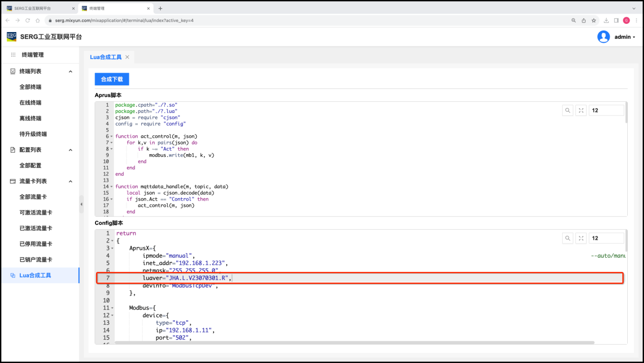Click the 合成下载 button
Viewport: 644px width, 363px height.
(x=112, y=79)
